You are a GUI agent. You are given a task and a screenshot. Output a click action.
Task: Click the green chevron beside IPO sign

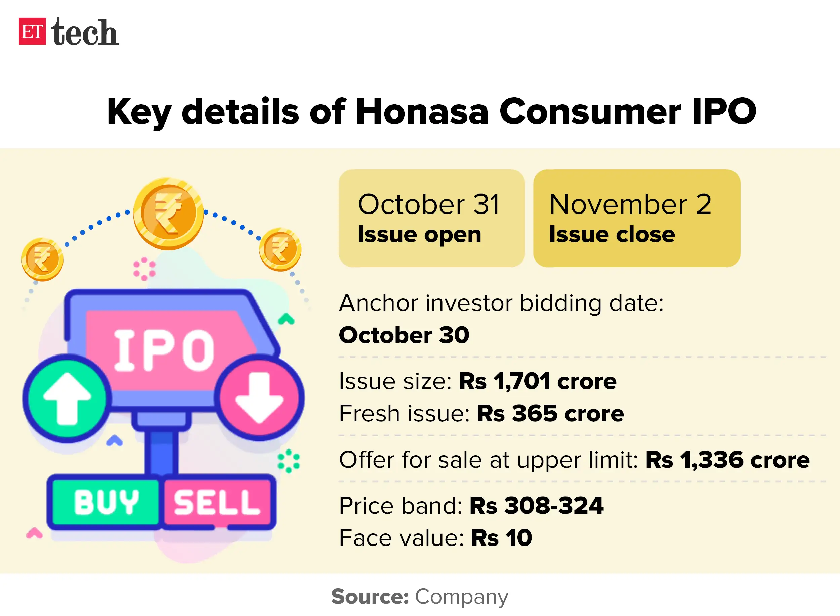pyautogui.click(x=286, y=319)
